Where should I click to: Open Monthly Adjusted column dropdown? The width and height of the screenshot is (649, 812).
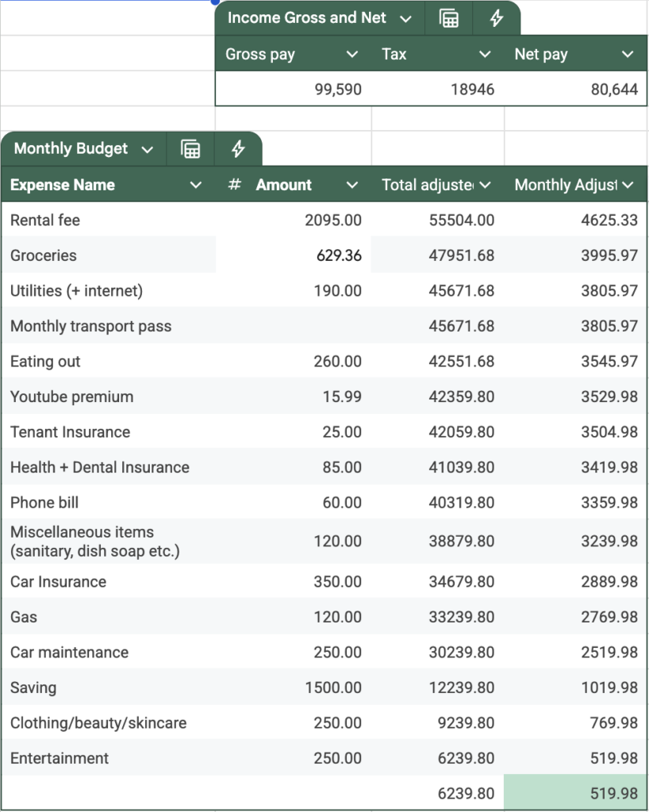point(628,185)
